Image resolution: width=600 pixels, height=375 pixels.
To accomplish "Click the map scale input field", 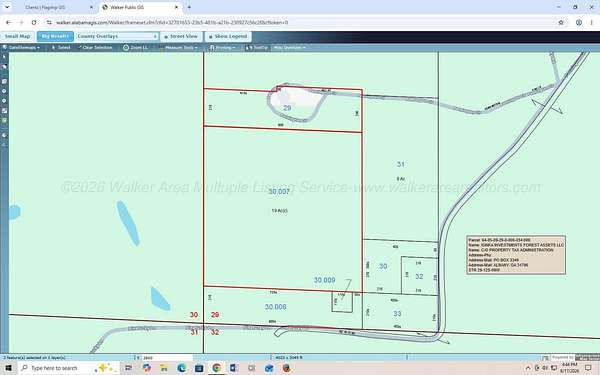I will (x=166, y=358).
